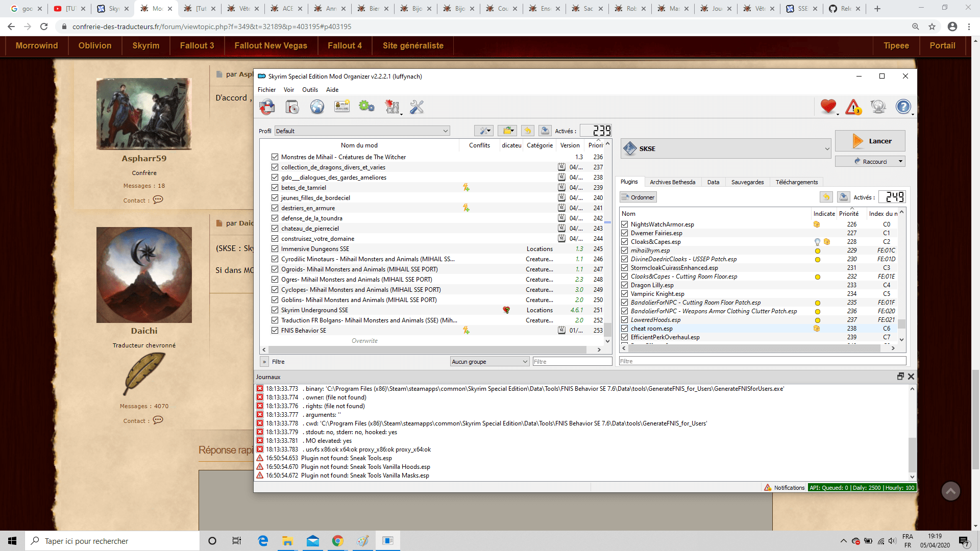Open executables config green gears icon
Viewport: 980px width, 551px height.
point(366,107)
